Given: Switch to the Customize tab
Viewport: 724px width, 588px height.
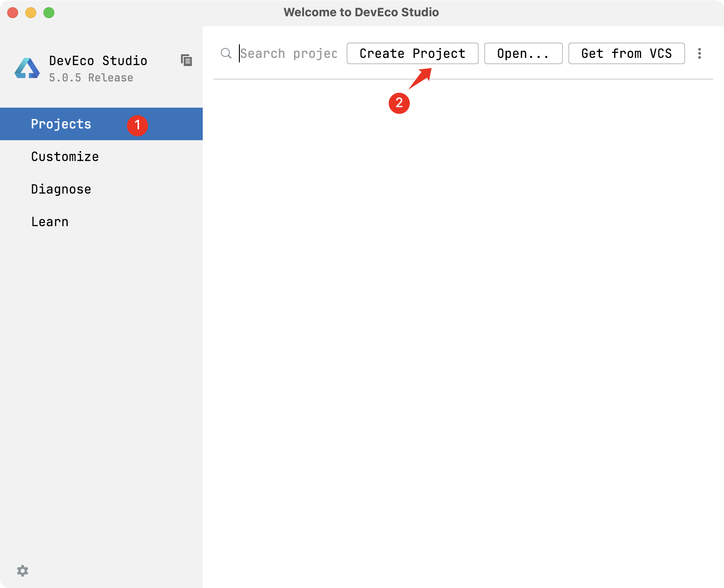Looking at the screenshot, I should point(101,156).
